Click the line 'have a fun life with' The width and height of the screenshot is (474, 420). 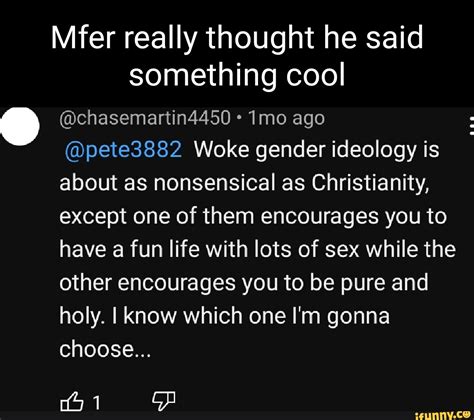pos(257,249)
